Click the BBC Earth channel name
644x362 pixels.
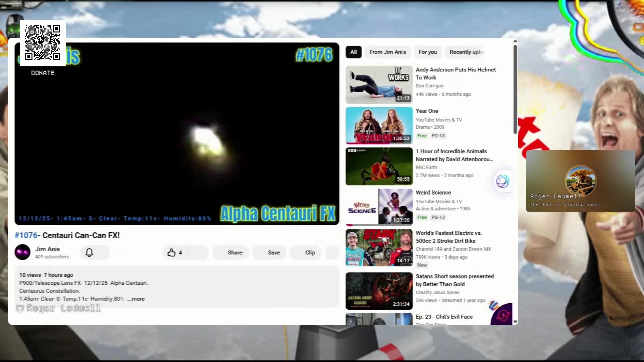tap(426, 167)
